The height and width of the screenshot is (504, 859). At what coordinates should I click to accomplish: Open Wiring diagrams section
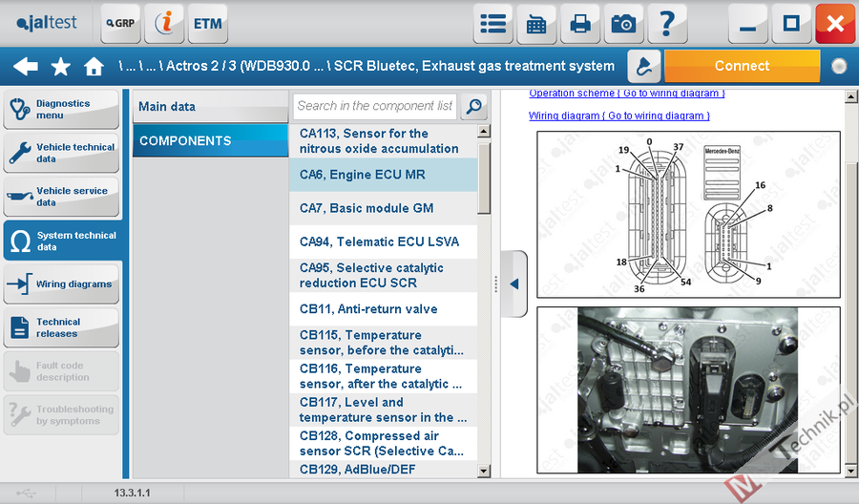61,283
